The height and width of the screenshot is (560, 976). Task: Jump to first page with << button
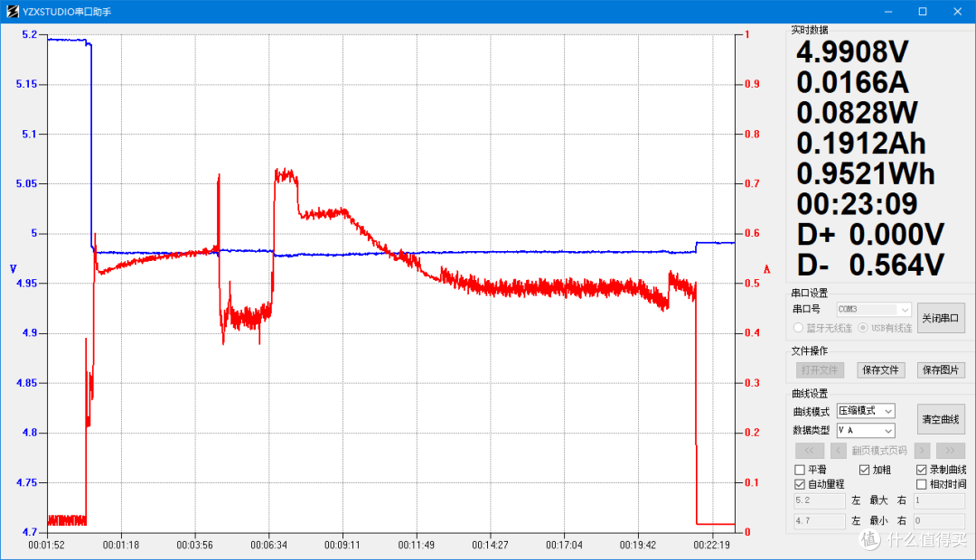[x=810, y=450]
